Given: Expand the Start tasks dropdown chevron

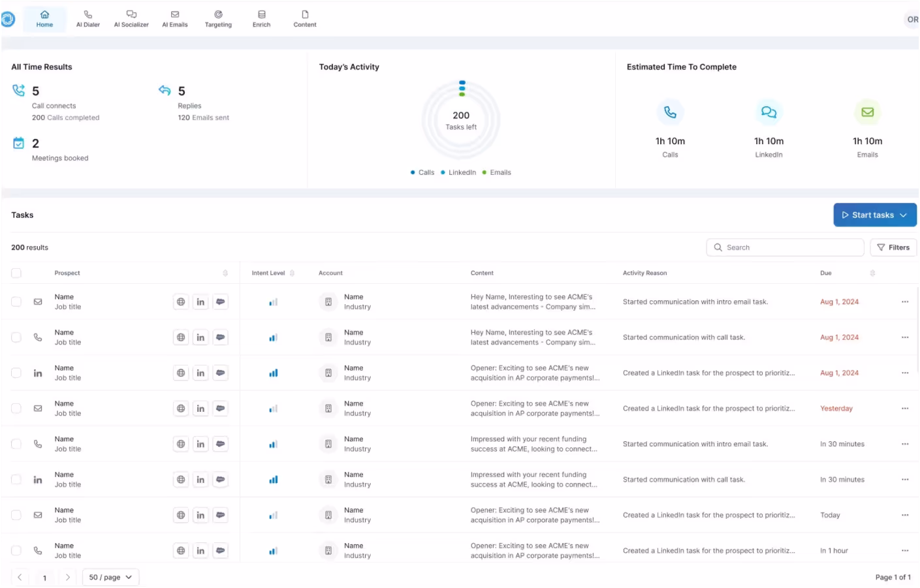Looking at the screenshot, I should pyautogui.click(x=904, y=215).
